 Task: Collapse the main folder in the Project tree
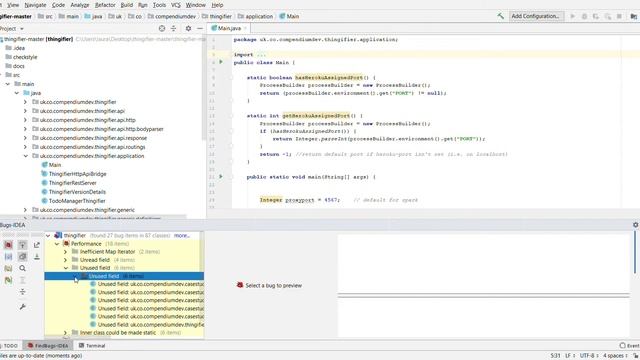point(8,84)
